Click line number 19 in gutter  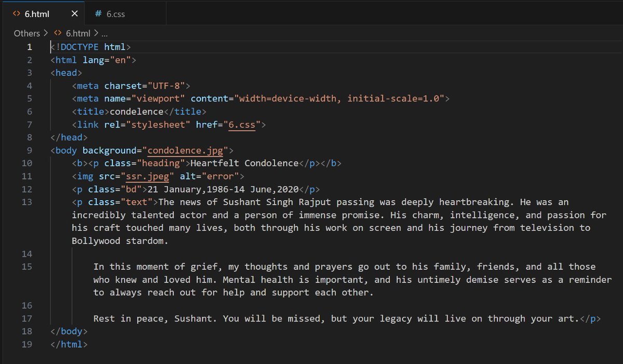coord(27,345)
